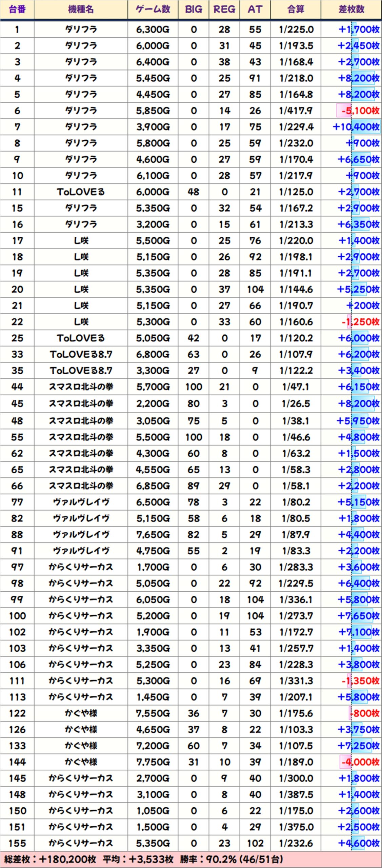Click the 4,550G game count cell
382x868 pixels.
pos(153,470)
